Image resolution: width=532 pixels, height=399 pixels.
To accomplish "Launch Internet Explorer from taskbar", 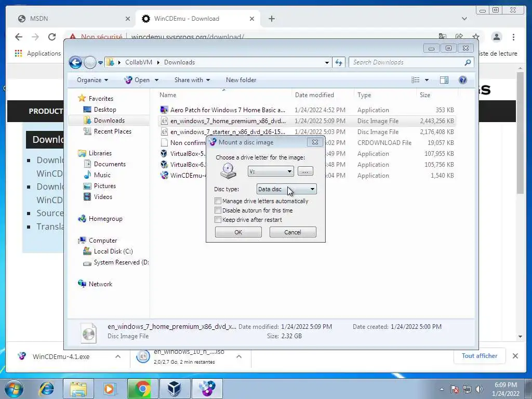I will (x=46, y=389).
